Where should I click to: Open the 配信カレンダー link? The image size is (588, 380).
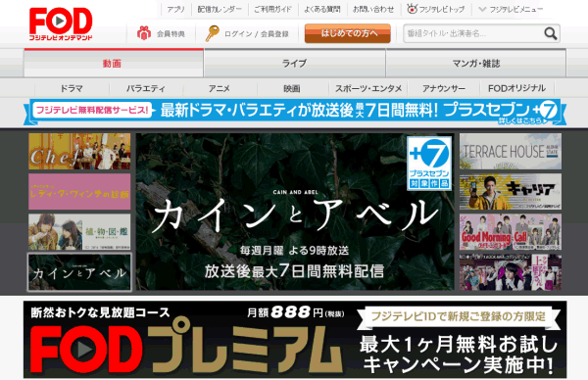point(220,10)
